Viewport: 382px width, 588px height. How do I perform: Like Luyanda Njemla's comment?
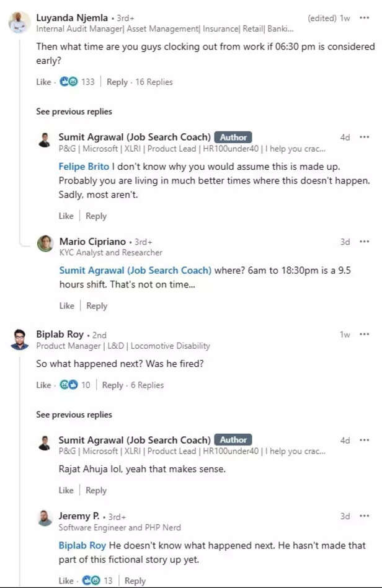coord(43,81)
